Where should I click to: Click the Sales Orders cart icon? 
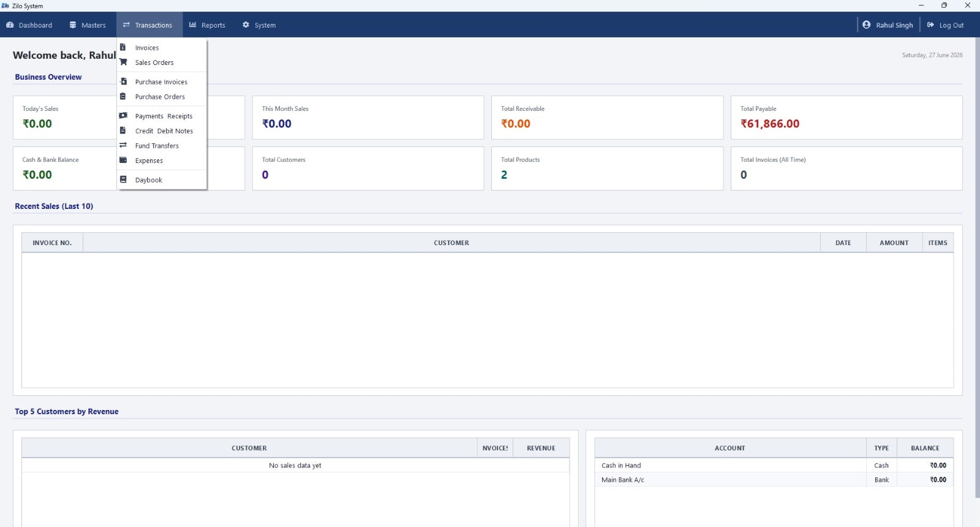click(x=123, y=62)
